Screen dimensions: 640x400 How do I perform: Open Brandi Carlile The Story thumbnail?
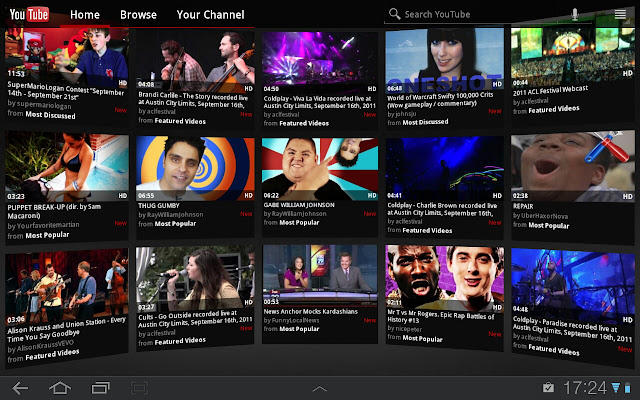coord(195,61)
